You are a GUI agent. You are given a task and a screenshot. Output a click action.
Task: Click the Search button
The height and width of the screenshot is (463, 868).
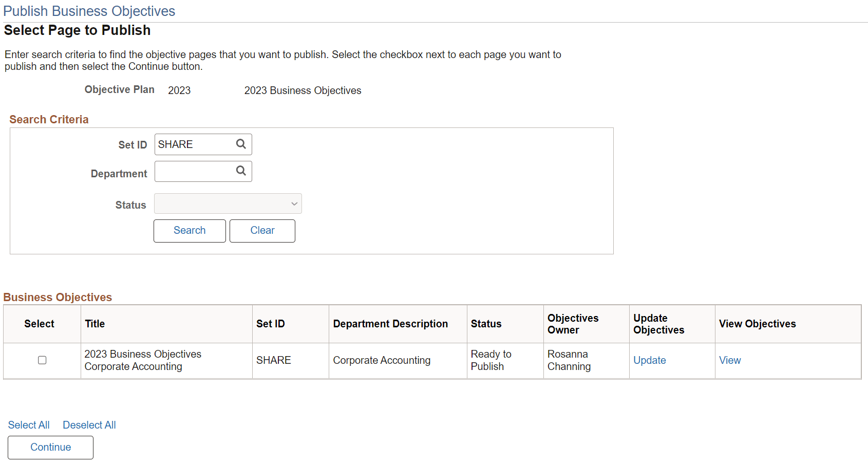pyautogui.click(x=189, y=230)
